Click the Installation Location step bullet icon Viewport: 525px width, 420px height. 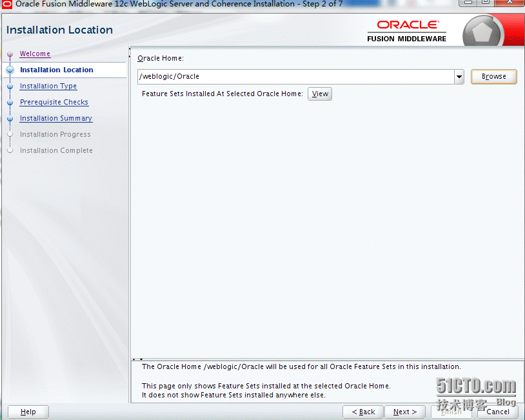click(x=10, y=70)
